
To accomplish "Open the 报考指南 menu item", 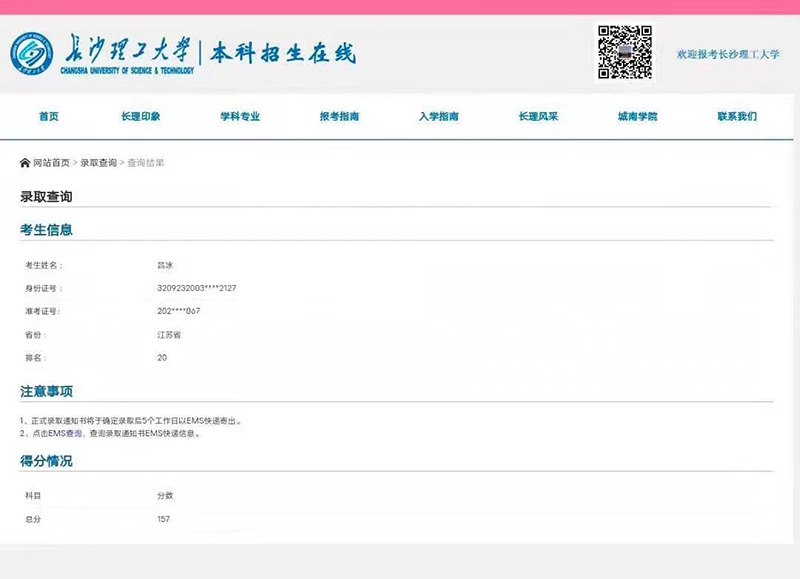I will [340, 116].
